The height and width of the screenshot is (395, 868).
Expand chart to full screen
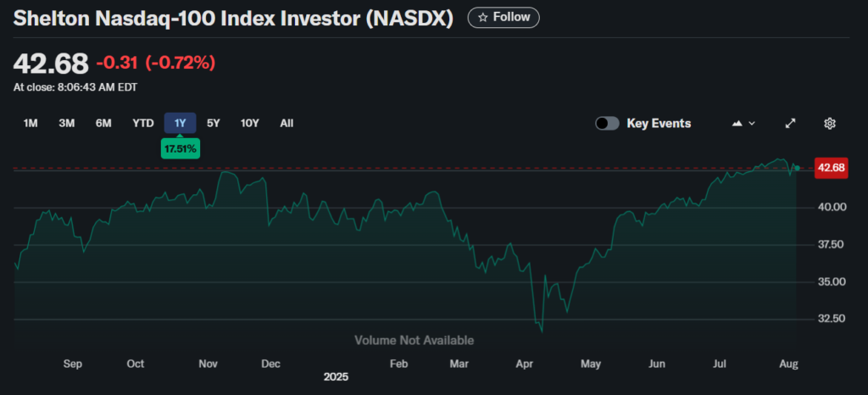coord(791,124)
